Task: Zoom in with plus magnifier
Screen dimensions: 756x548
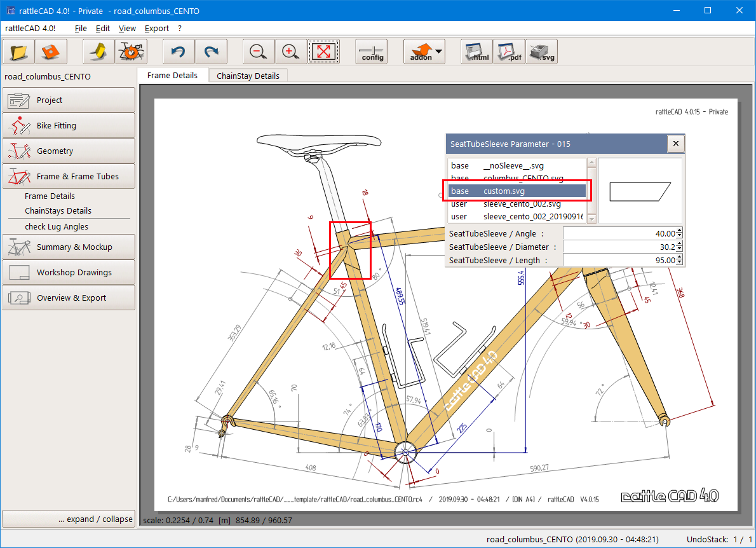Action: (x=291, y=51)
